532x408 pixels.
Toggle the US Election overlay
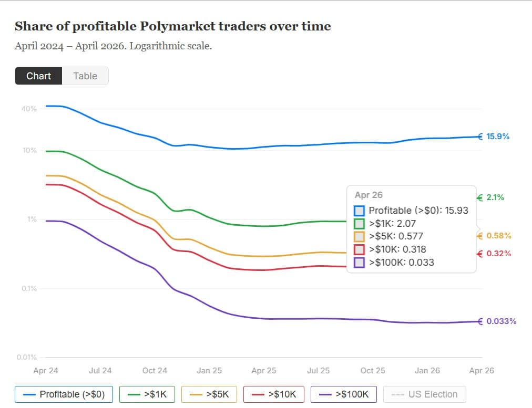424,394
